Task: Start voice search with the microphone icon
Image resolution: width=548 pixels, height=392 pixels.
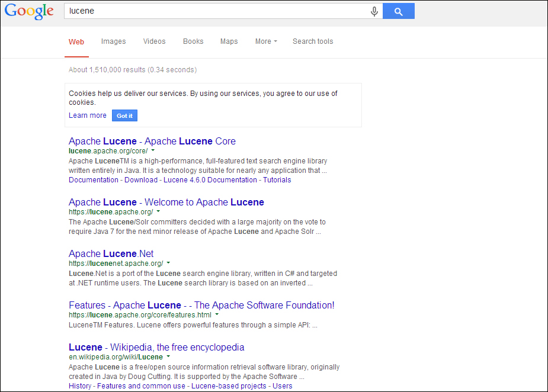Action: [374, 11]
